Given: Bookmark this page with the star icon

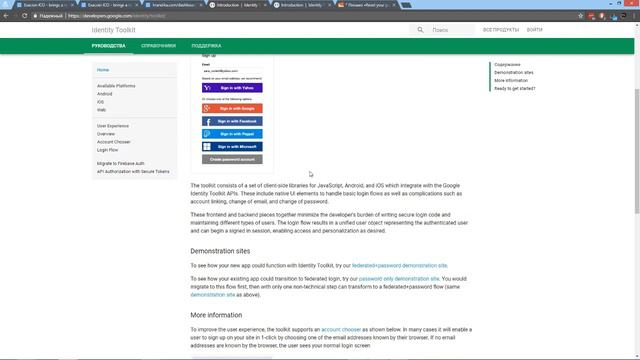Looking at the screenshot, I should [x=580, y=16].
